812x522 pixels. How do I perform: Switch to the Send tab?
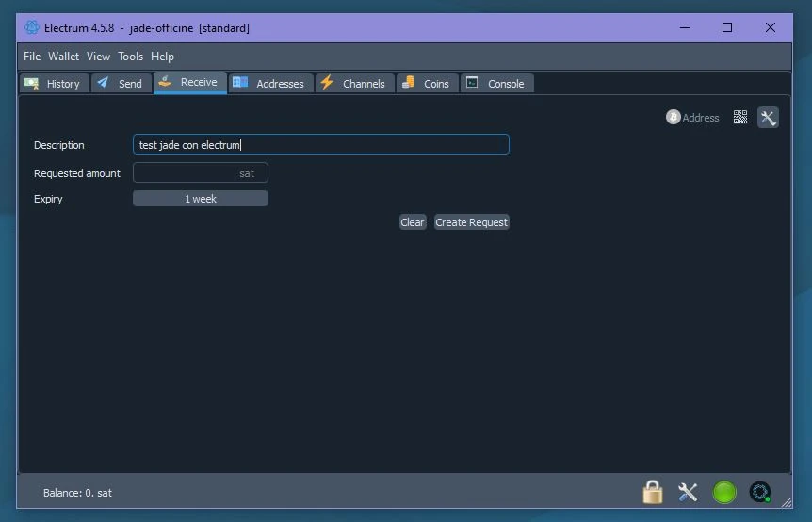click(x=121, y=84)
